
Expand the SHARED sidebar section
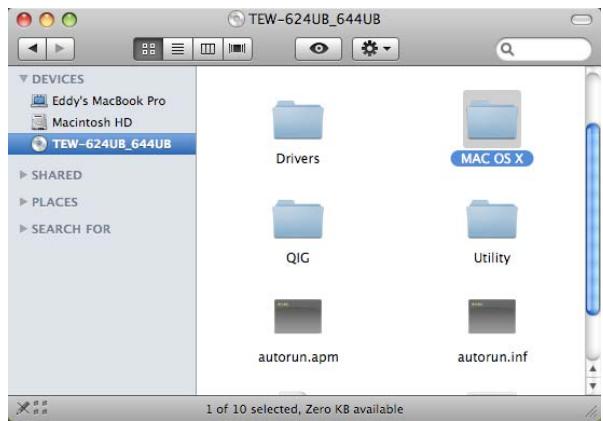pyautogui.click(x=23, y=175)
